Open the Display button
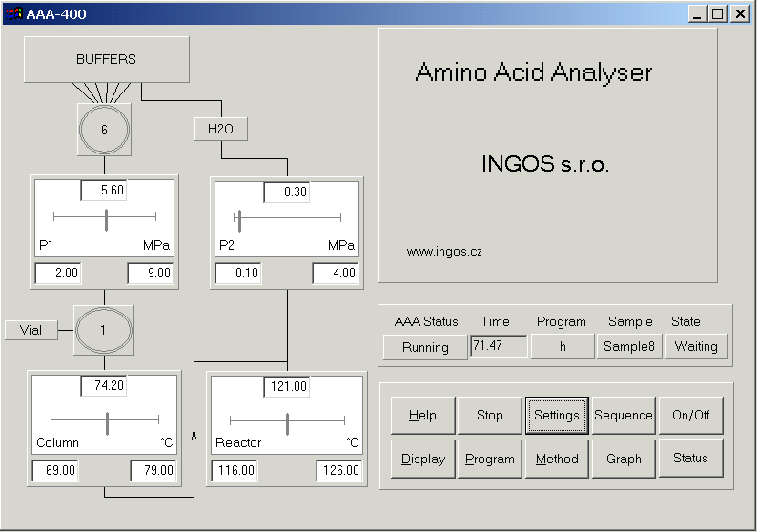Screen dimensions: 757x532 coord(422,459)
